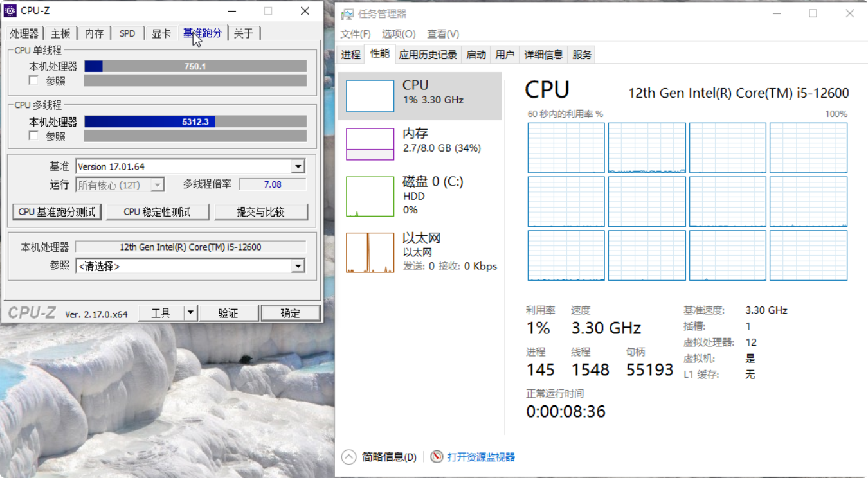Start the CPU 基准跑分测试 benchmark
Screen dimensions: 868x478
pyautogui.click(x=56, y=212)
